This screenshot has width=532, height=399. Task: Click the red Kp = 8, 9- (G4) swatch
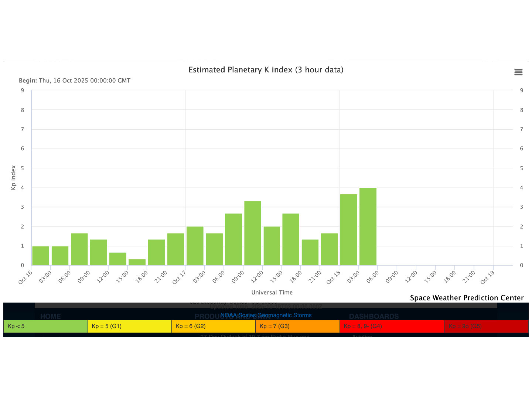392,326
